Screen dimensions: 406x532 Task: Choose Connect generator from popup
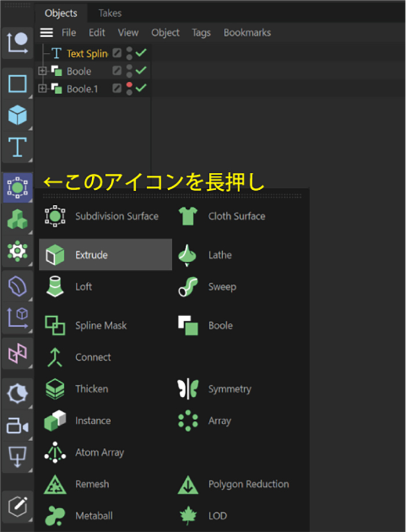[106, 357]
